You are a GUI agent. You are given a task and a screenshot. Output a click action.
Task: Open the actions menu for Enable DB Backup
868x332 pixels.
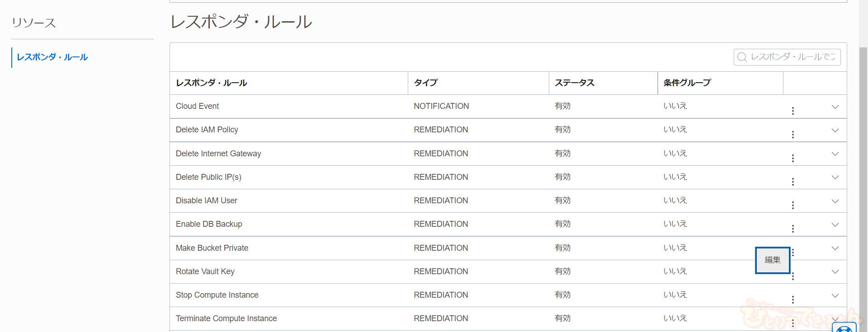click(793, 229)
